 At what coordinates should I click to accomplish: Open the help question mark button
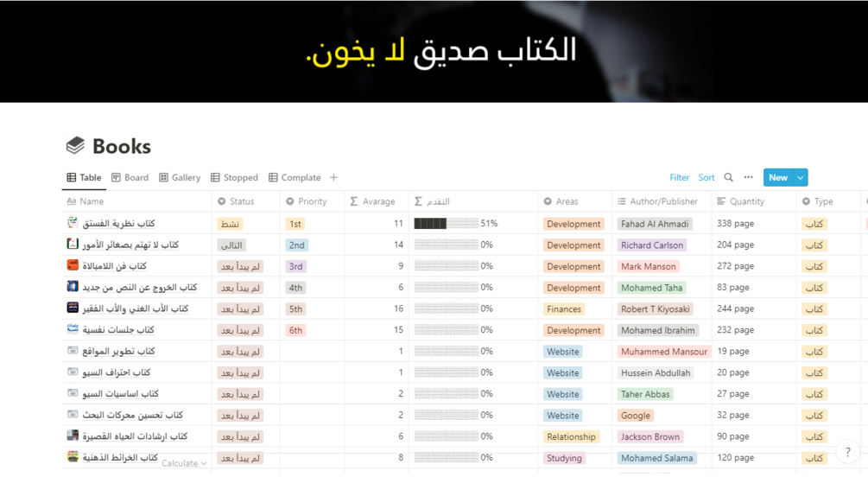[847, 452]
